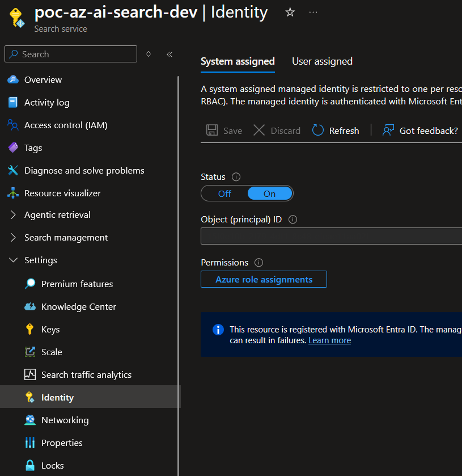The width and height of the screenshot is (462, 476).
Task: Click the Identity key icon in the sidebar
Action: (29, 397)
